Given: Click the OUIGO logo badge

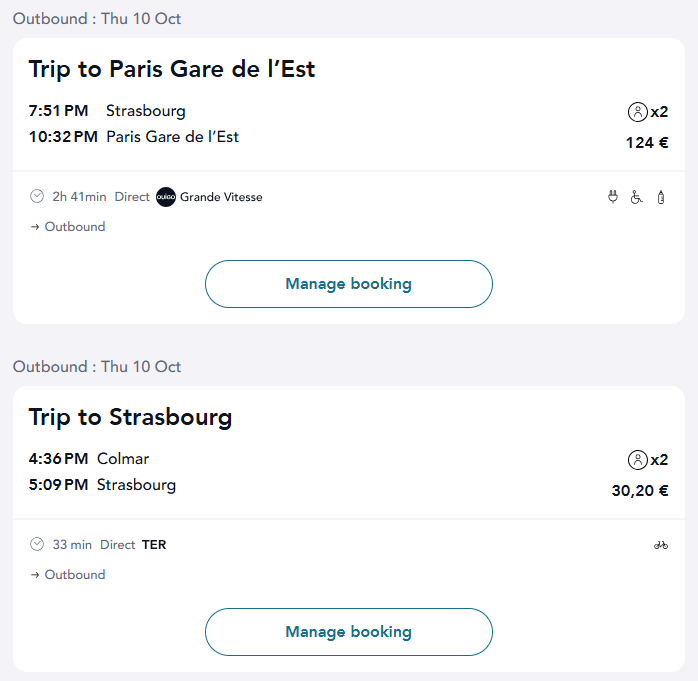Looking at the screenshot, I should 166,197.
